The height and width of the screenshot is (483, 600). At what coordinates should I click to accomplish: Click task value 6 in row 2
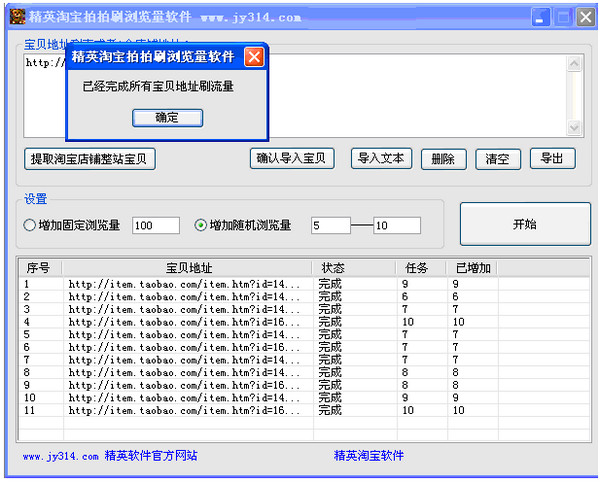tap(405, 297)
